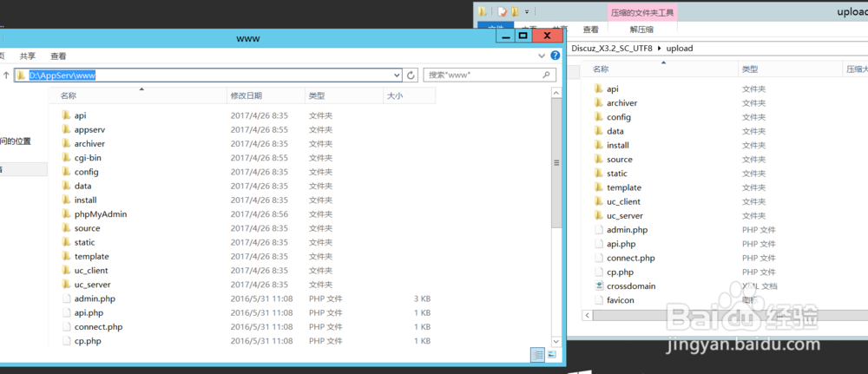The width and height of the screenshot is (868, 374).
Task: Sort by 大小 column
Action: 409,95
